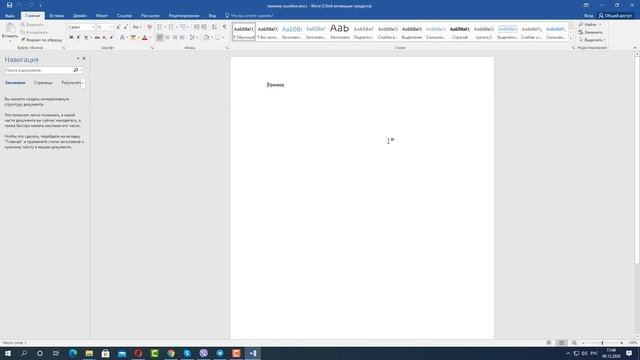Open Change Case (Aa) dropdown
The width and height of the screenshot is (640, 360).
pos(136,27)
